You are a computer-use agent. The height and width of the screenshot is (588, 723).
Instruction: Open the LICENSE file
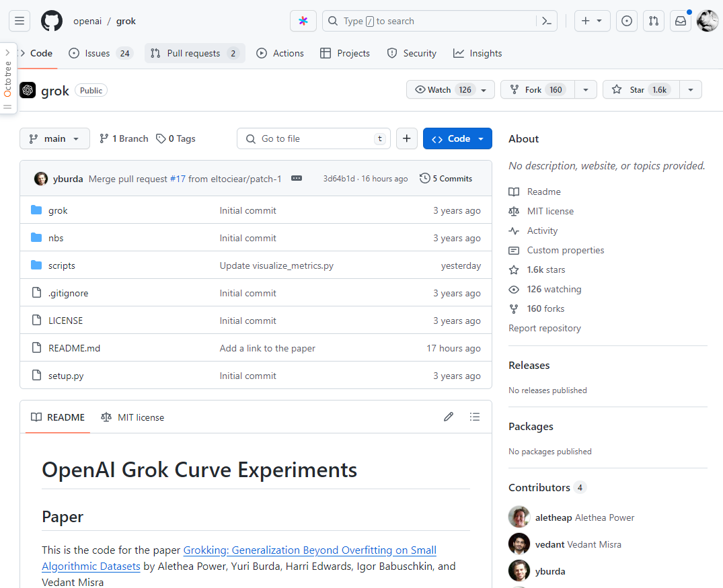click(x=65, y=321)
